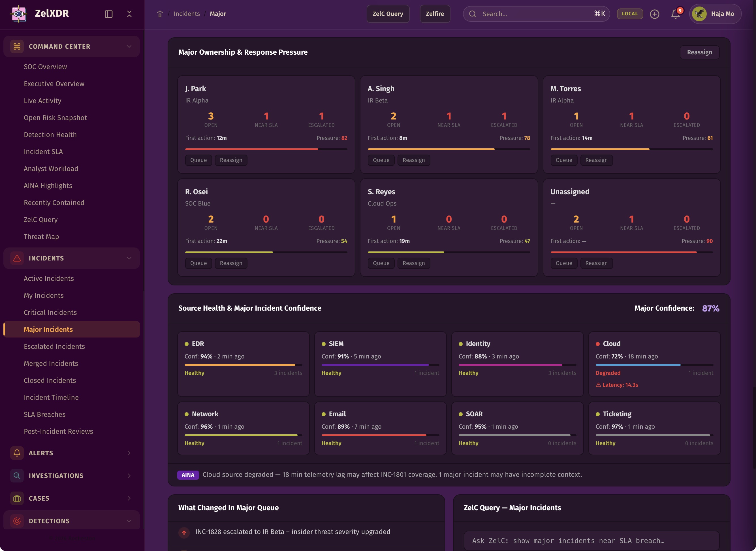Click the collapse arrows icon beside the logo
This screenshot has height=551, width=756.
point(129,14)
